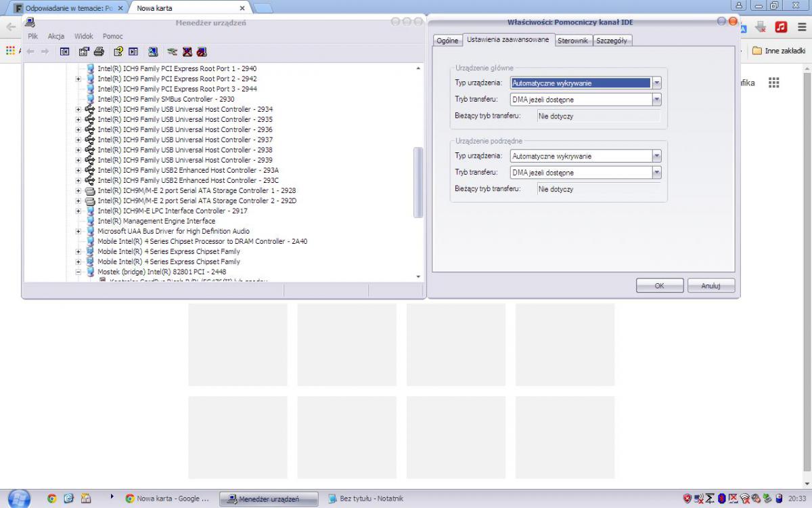Viewport: 812px width, 508px height.
Task: Launch Chrome from the quick launch icon
Action: coord(51,499)
